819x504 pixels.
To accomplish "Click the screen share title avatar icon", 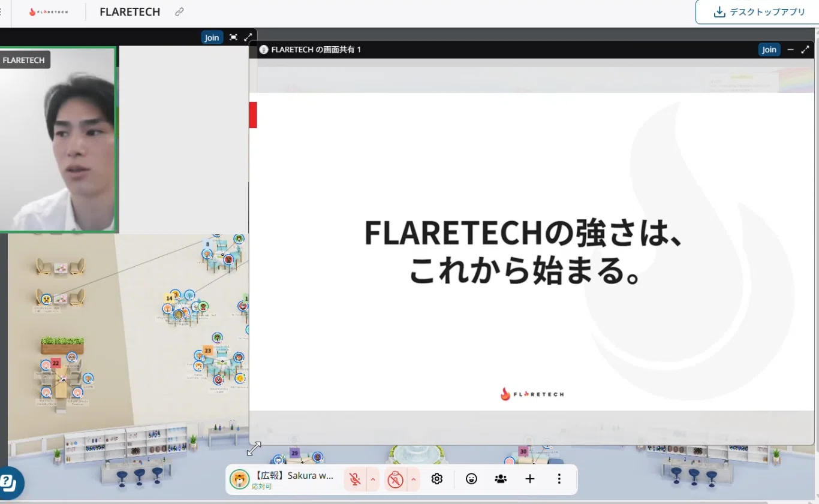I will (x=264, y=50).
